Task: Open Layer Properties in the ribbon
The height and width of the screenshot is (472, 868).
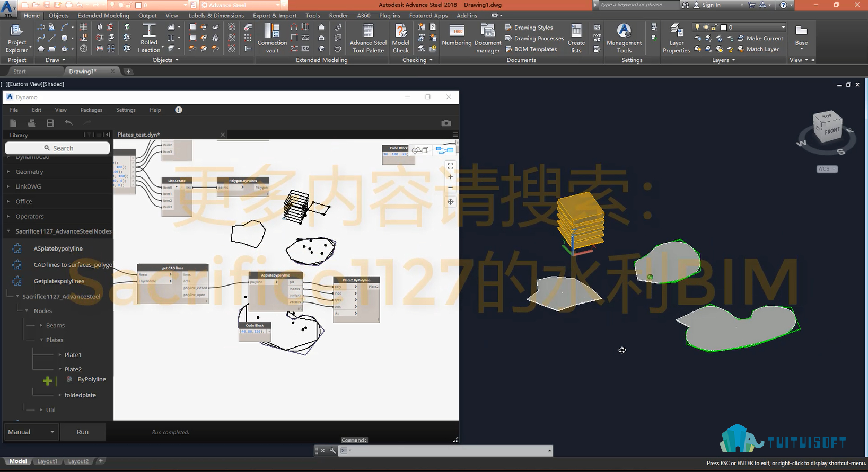Action: 676,38
